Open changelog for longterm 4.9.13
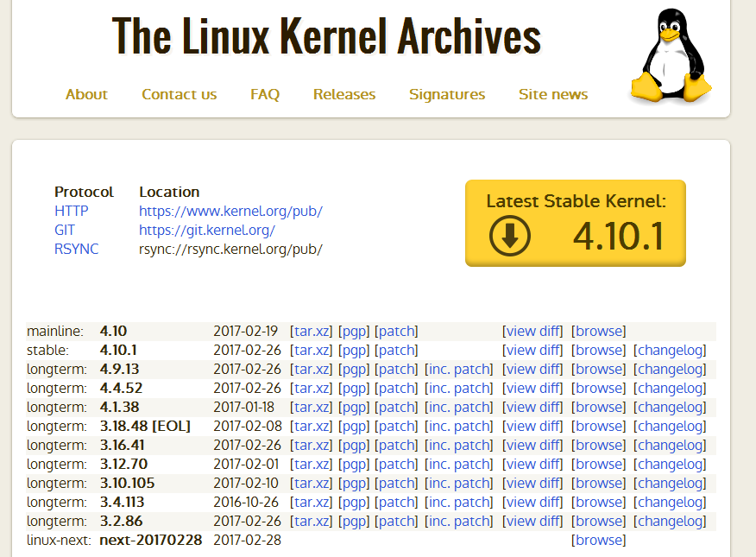 point(670,370)
